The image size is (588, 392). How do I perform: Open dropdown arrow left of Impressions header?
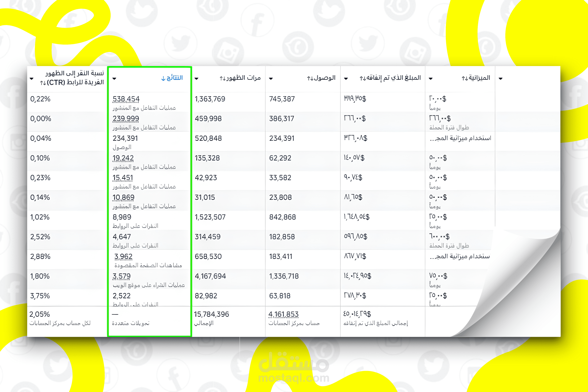(197, 78)
